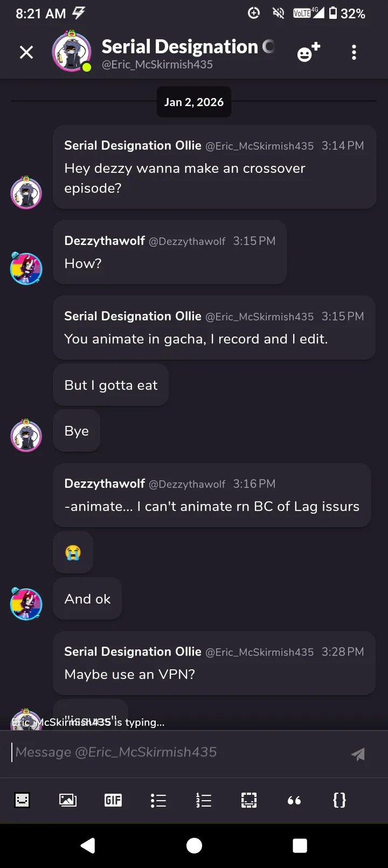The image size is (388, 868).
Task: Open the GIF picker
Action: click(113, 800)
